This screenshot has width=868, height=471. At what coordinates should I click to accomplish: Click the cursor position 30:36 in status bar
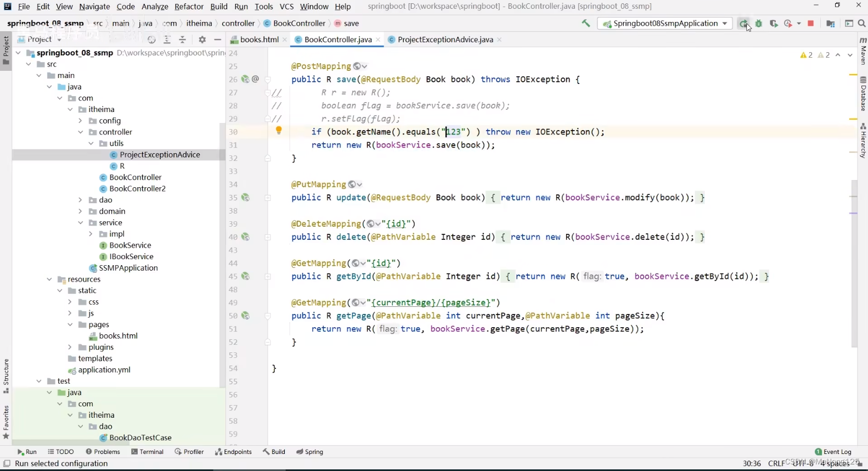[x=751, y=464]
